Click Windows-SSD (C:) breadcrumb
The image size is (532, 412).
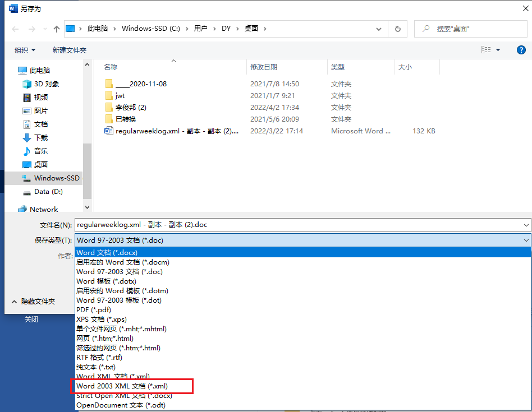tap(151, 29)
